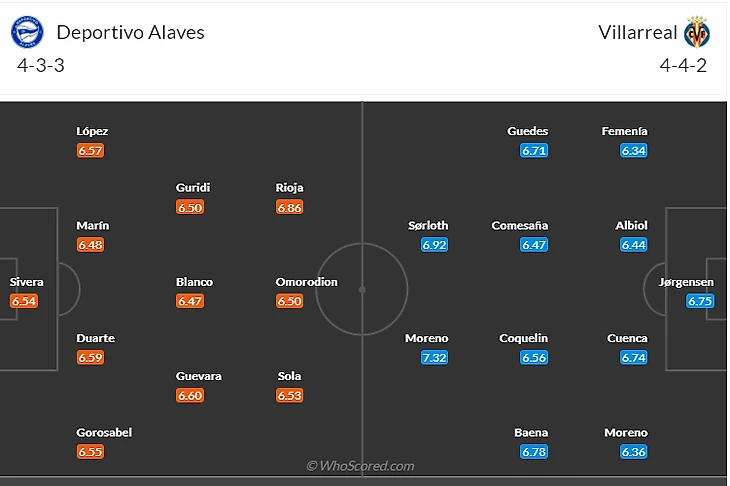Select Coquelin's 6.56 rating badge
Image resolution: width=730 pixels, height=486 pixels.
(x=534, y=358)
